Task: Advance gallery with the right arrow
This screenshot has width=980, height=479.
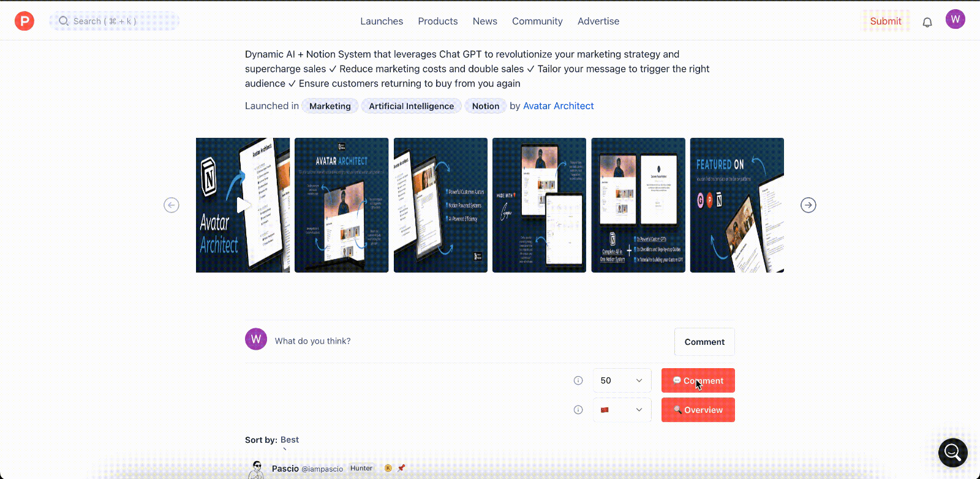Action: pyautogui.click(x=808, y=205)
